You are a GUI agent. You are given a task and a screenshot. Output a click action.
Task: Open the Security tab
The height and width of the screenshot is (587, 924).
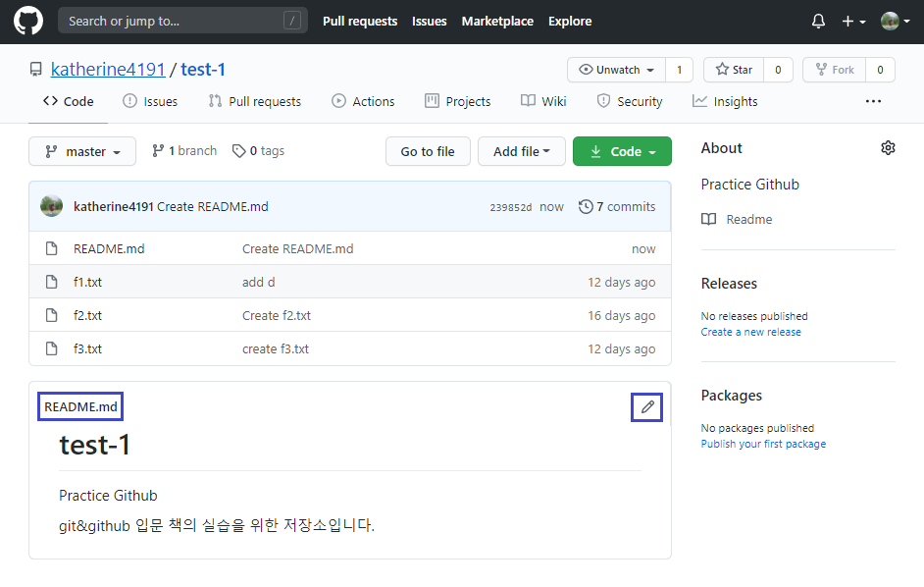pyautogui.click(x=630, y=101)
